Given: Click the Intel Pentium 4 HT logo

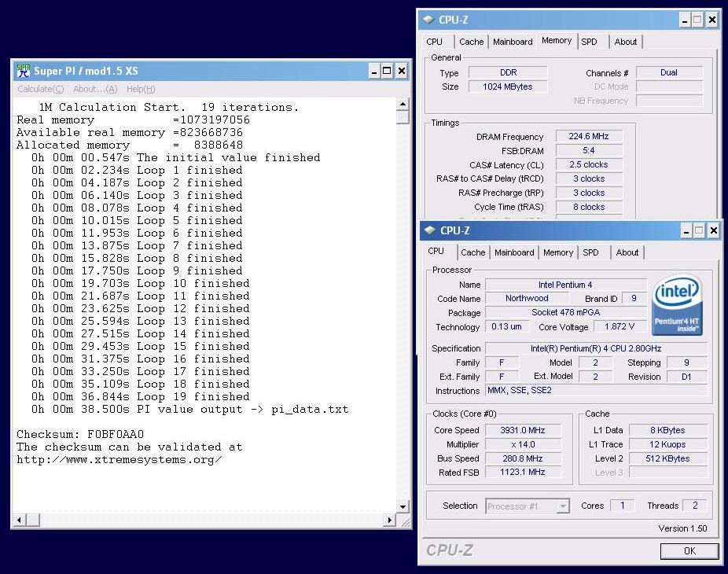Looking at the screenshot, I should point(677,305).
